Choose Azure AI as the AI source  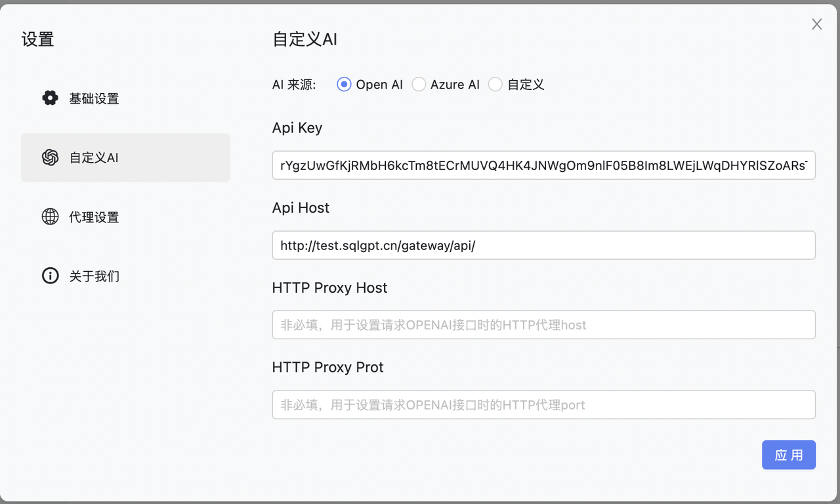419,85
